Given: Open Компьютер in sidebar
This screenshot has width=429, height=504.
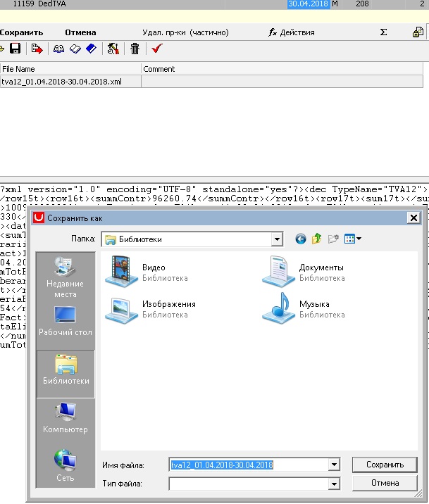Looking at the screenshot, I should pyautogui.click(x=66, y=418).
